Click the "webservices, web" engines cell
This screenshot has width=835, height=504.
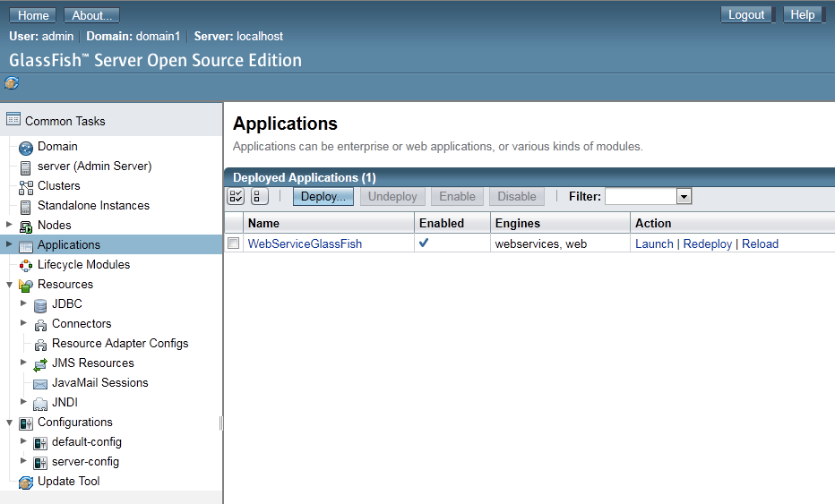coord(540,243)
